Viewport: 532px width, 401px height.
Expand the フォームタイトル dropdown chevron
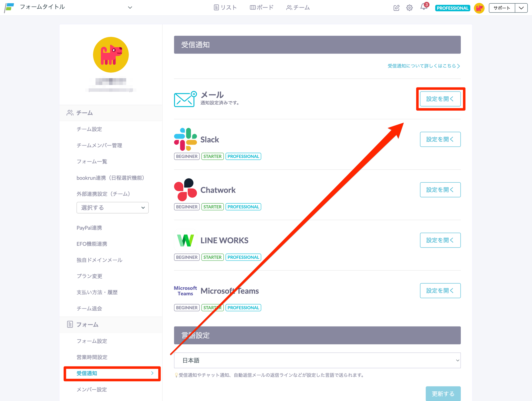130,8
